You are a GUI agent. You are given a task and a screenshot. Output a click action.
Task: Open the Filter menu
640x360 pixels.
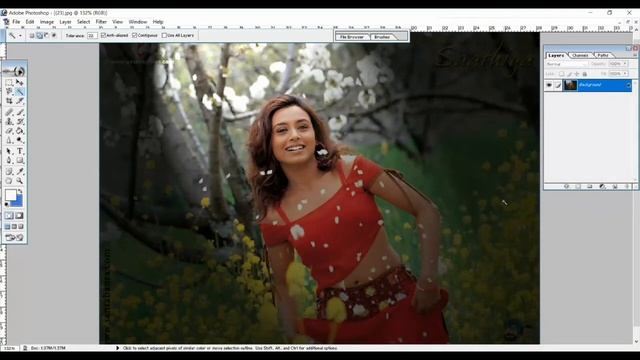coord(101,22)
